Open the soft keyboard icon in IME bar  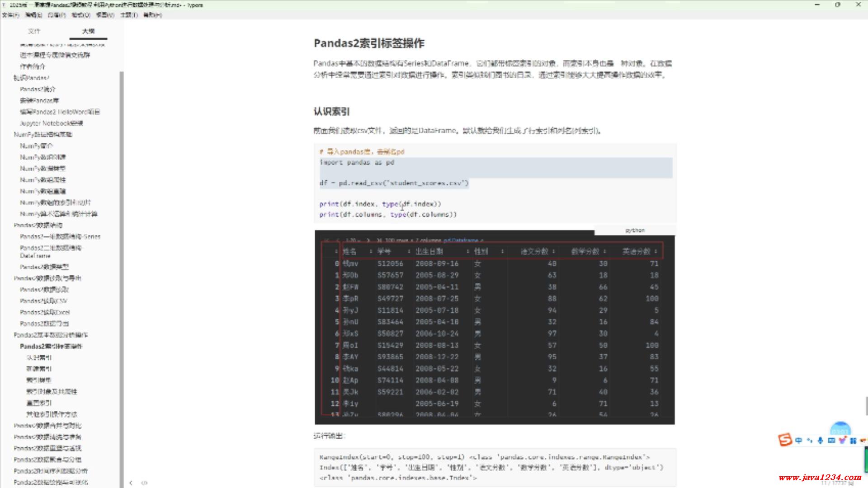coord(831,440)
